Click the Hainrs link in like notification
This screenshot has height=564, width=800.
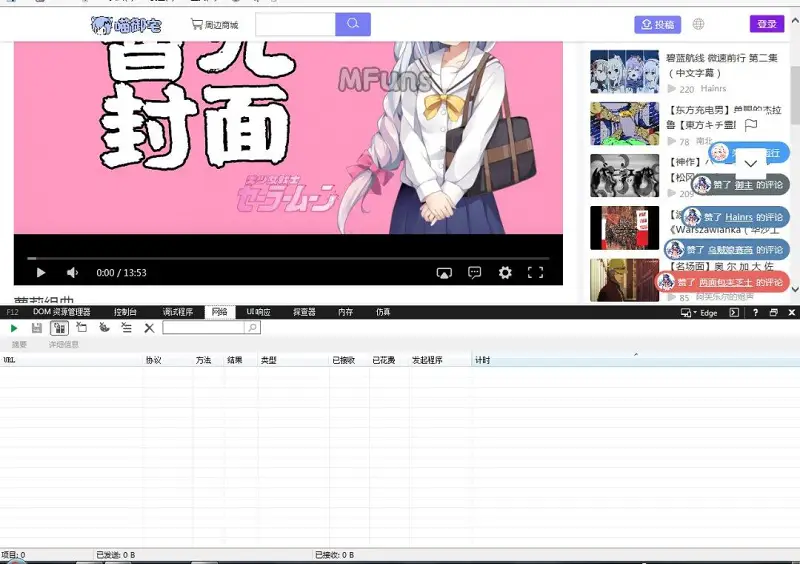click(x=739, y=217)
